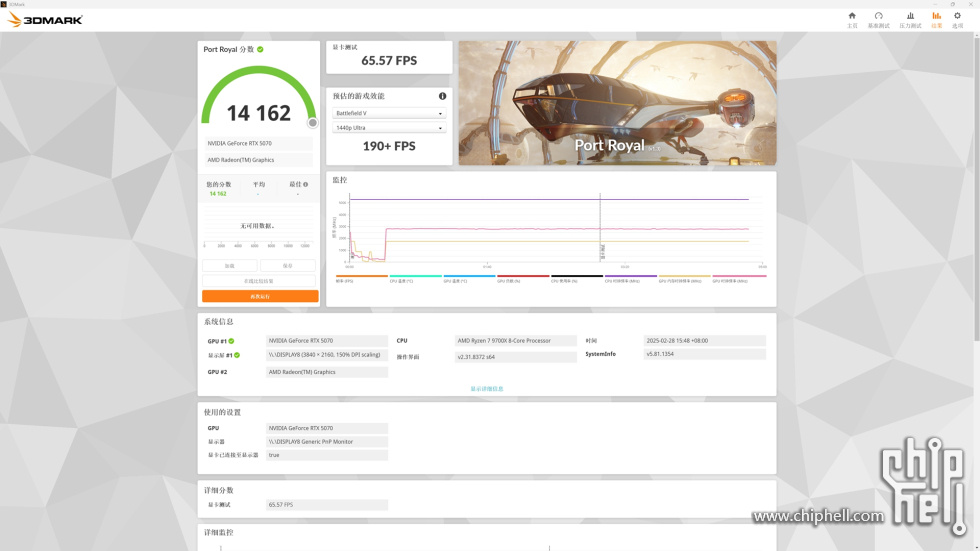The width and height of the screenshot is (980, 551).
Task: Click the 190+ FPS estimate value
Action: (389, 146)
